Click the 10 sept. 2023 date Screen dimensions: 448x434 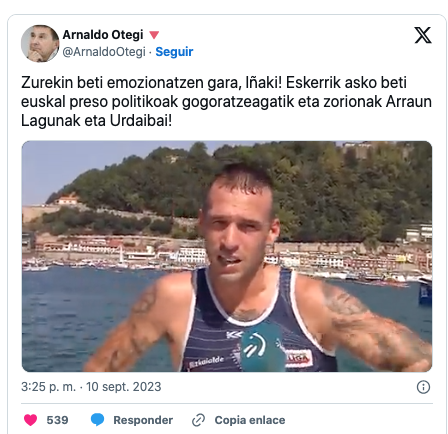pyautogui.click(x=124, y=387)
